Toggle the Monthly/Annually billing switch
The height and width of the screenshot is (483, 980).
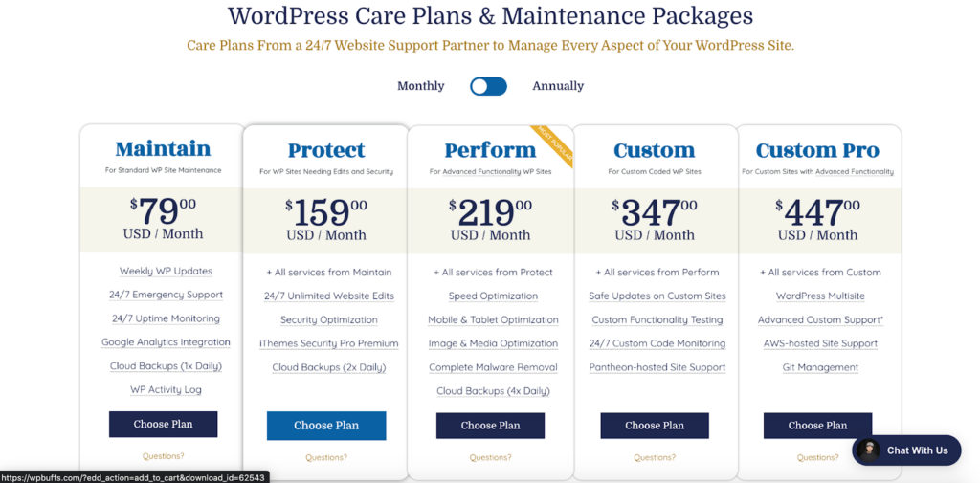[488, 86]
